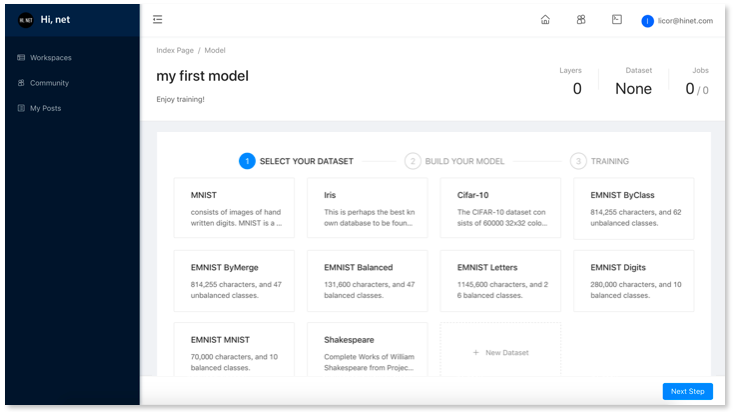Select step 3 Training

pos(601,161)
